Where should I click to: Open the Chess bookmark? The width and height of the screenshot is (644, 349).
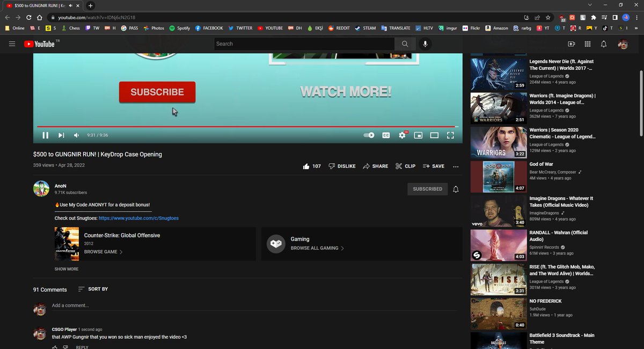(x=70, y=28)
